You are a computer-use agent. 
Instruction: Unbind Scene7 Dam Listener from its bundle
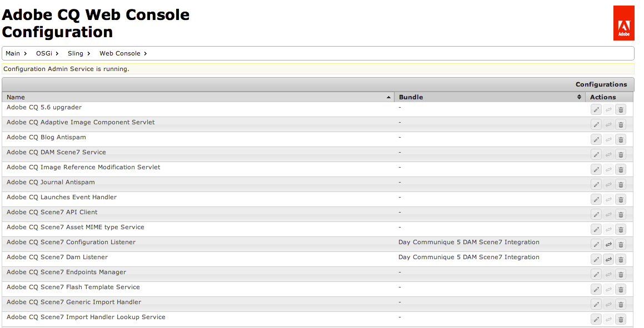tap(608, 260)
